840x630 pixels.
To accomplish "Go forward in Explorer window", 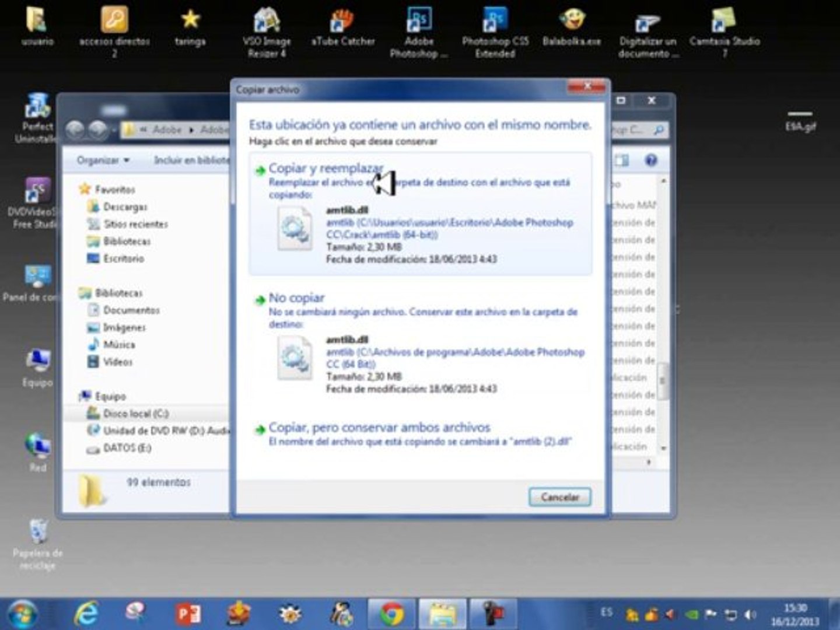I will 98,129.
